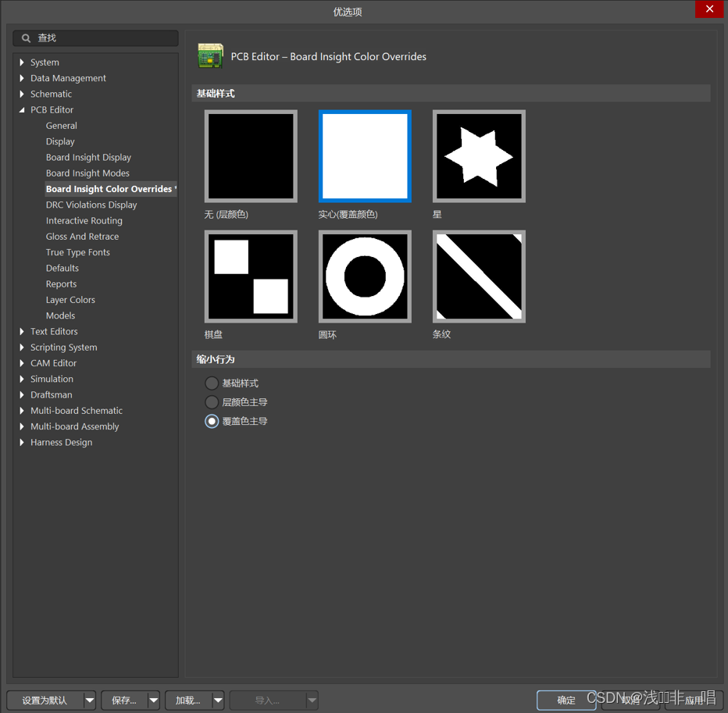The image size is (728, 713).
Task: Expand the CAM Editor node
Action: 22,363
